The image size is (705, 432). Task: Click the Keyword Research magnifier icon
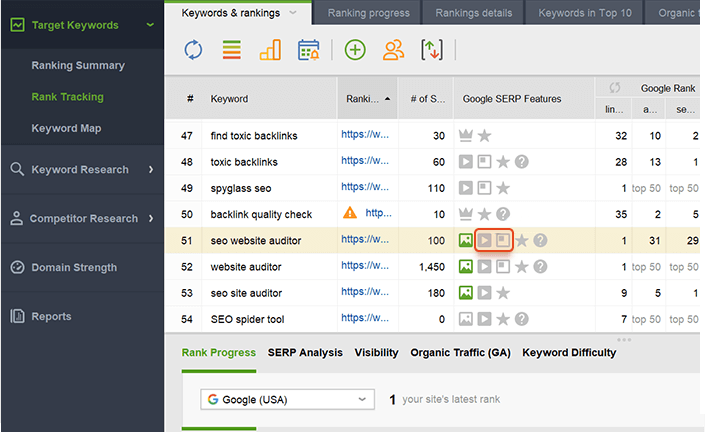coord(17,169)
